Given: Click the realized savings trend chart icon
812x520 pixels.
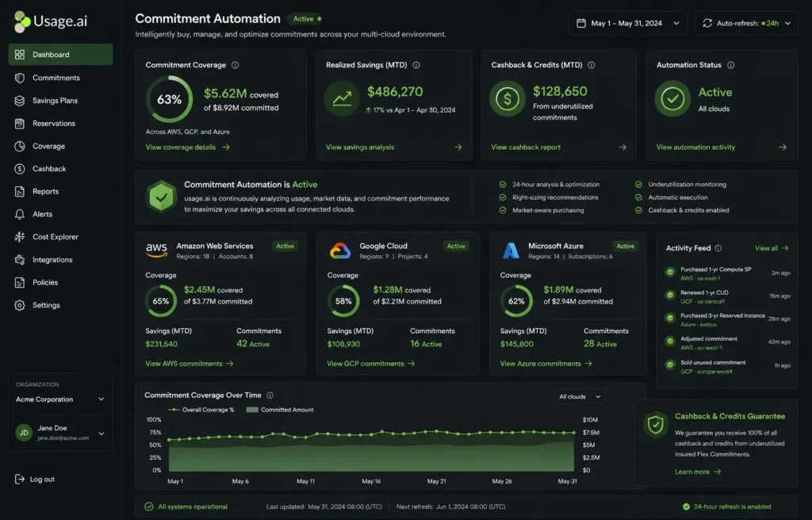Looking at the screenshot, I should pos(342,98).
